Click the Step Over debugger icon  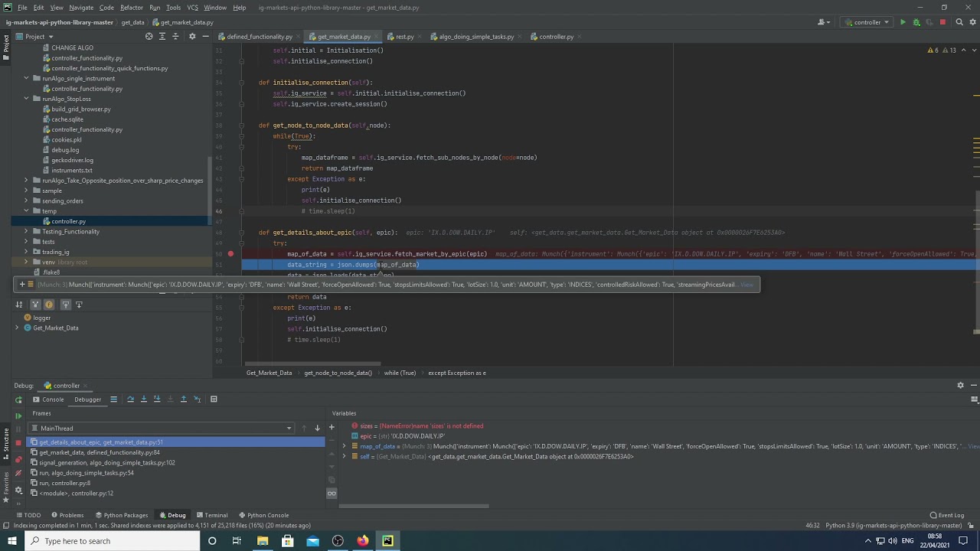[x=130, y=399]
